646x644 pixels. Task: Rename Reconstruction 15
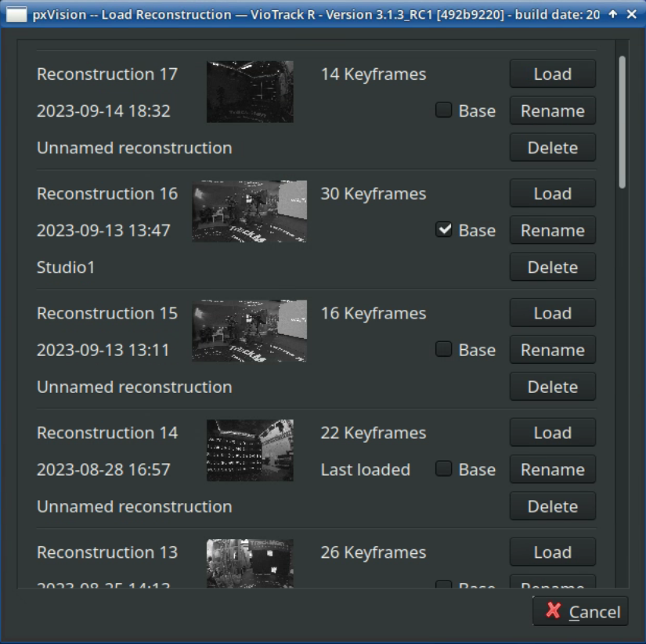click(x=552, y=350)
